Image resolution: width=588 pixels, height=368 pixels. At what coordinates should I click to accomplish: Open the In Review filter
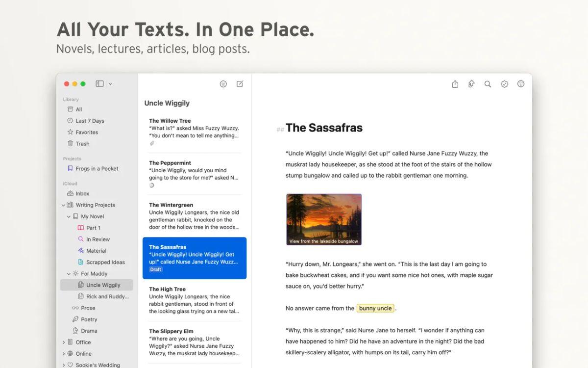[98, 239]
